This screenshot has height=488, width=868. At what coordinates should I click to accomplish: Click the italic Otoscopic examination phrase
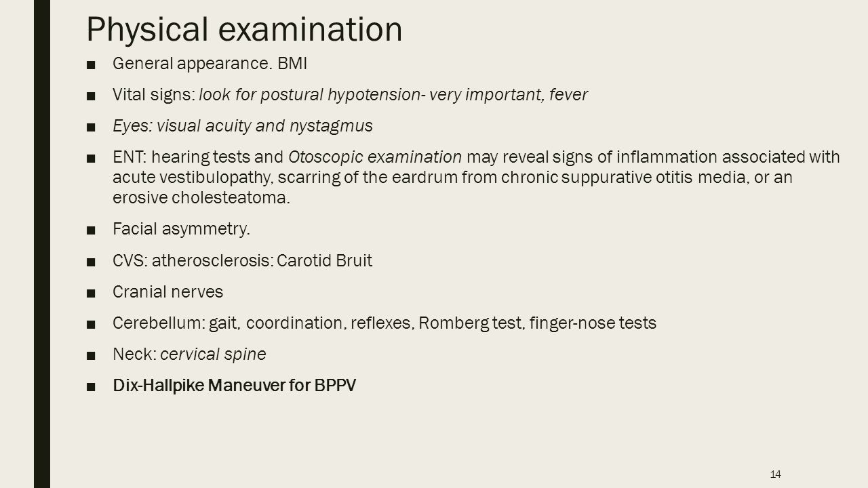coord(375,157)
